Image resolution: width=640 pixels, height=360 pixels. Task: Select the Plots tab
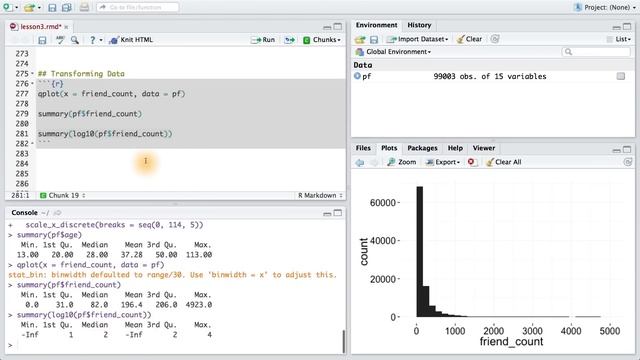pyautogui.click(x=389, y=148)
